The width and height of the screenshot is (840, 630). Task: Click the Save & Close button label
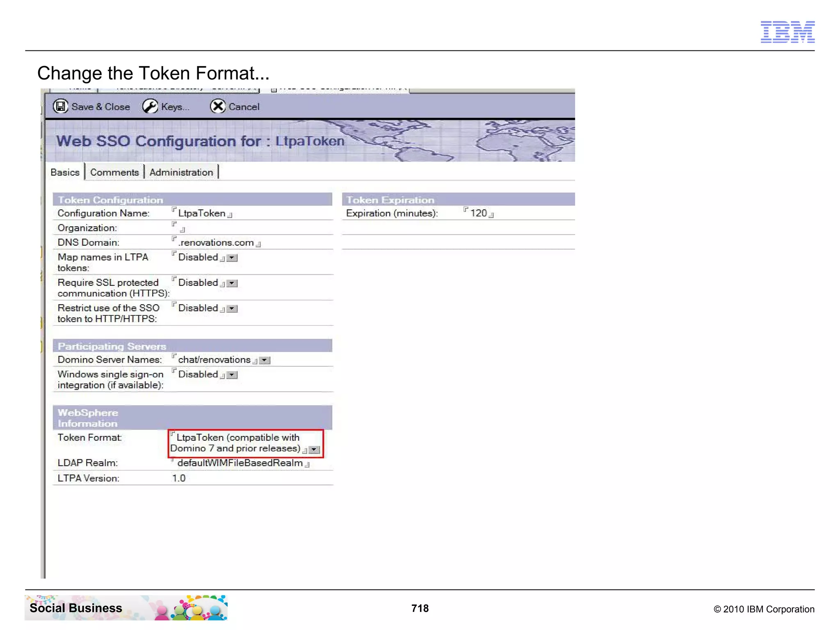(x=100, y=107)
